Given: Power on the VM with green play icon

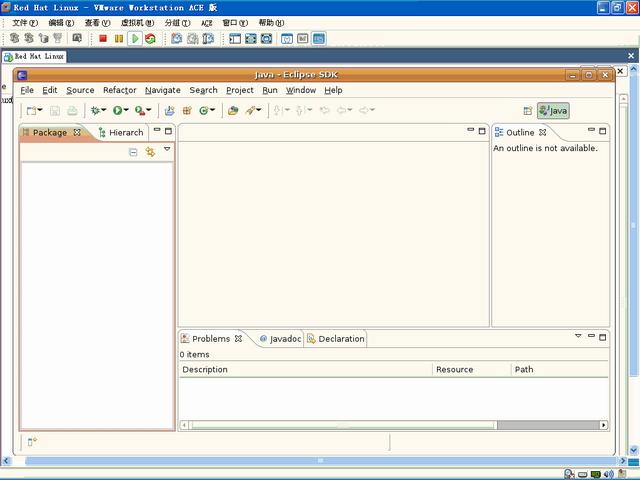Looking at the screenshot, I should pos(135,39).
